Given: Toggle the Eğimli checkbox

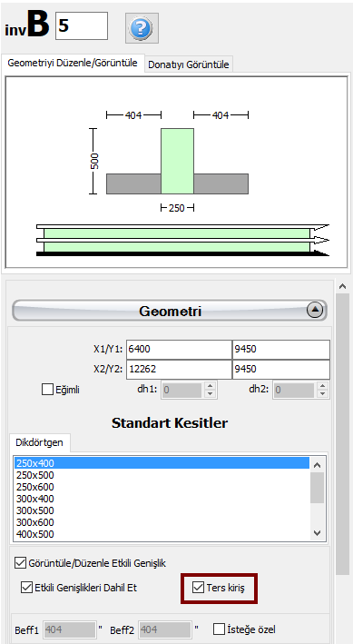Looking at the screenshot, I should pos(47,390).
